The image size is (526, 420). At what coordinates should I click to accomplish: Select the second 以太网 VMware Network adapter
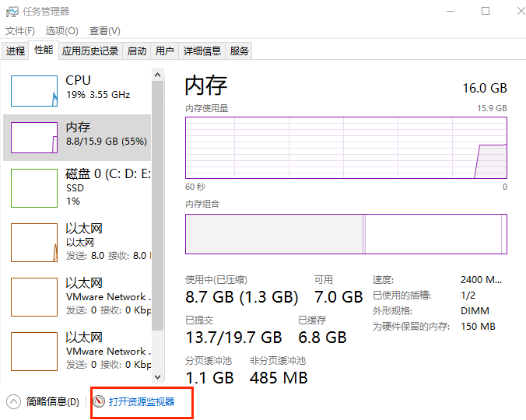coord(33,296)
